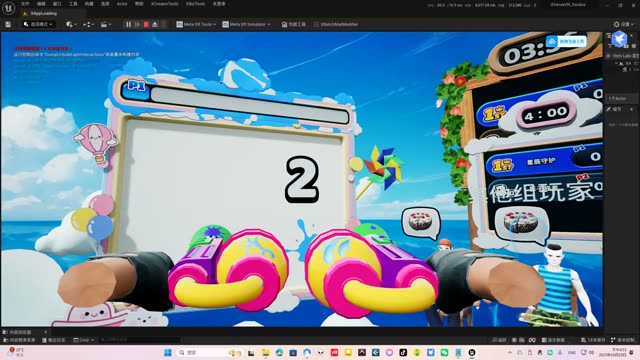Click the console command input field
Screen dimensions: 640x360
coord(139,340)
